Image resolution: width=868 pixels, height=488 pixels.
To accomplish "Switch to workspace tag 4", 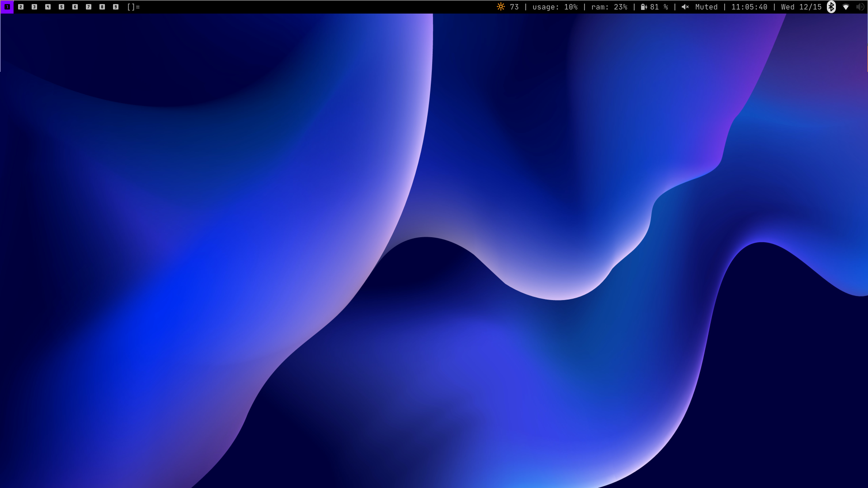I will [x=48, y=7].
